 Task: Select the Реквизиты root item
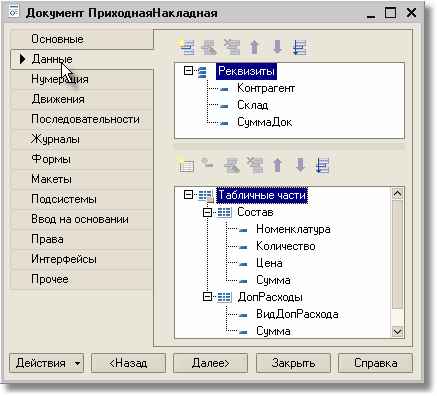(x=246, y=71)
